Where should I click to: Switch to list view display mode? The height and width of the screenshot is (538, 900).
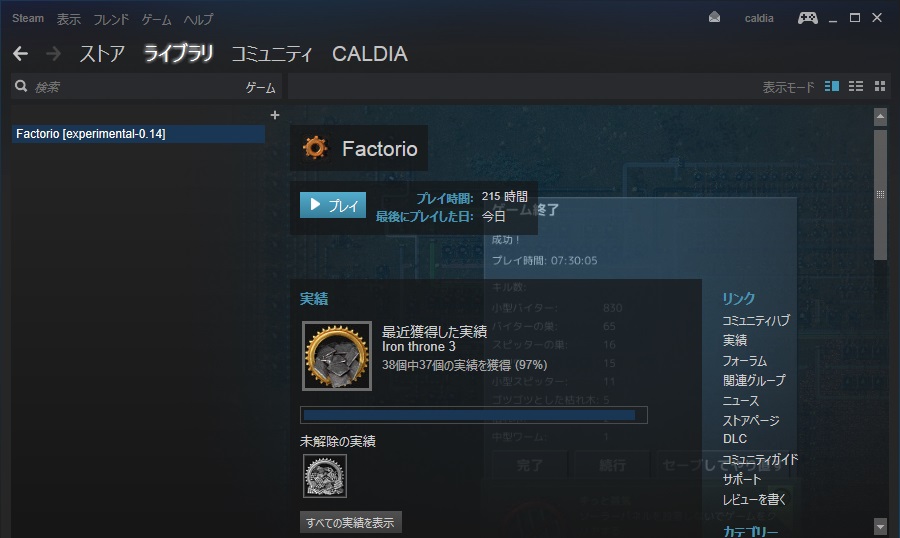[x=856, y=86]
